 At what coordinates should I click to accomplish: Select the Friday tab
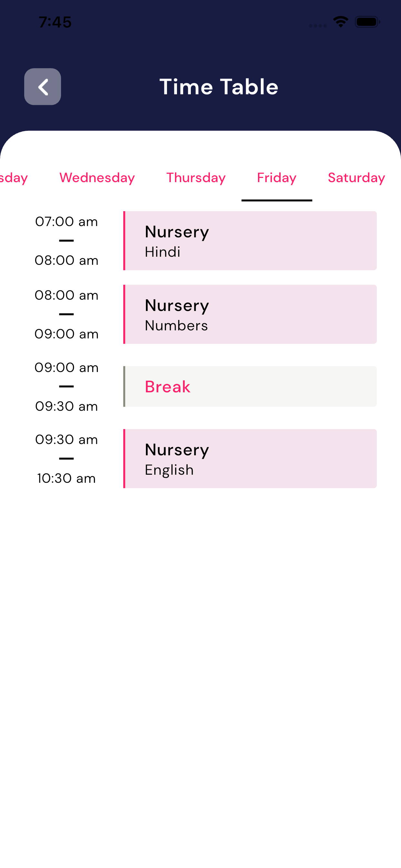(277, 178)
